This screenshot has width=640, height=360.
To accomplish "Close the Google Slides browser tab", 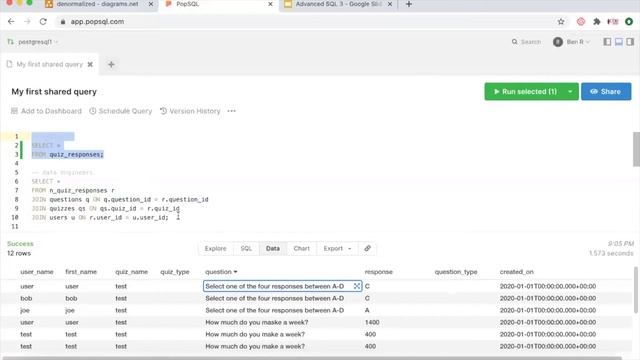I will pyautogui.click(x=390, y=4).
